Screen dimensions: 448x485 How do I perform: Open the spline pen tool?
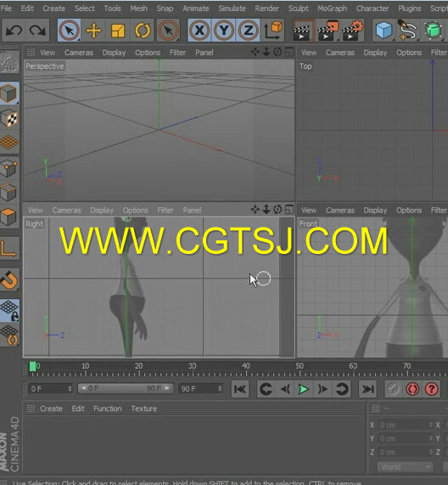click(x=408, y=31)
